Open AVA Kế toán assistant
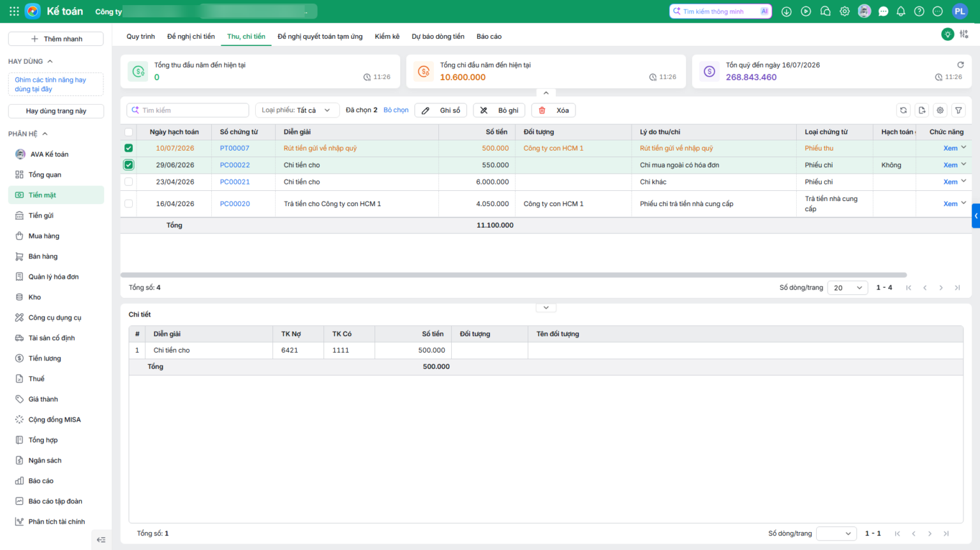The height and width of the screenshot is (550, 980). coord(56,154)
